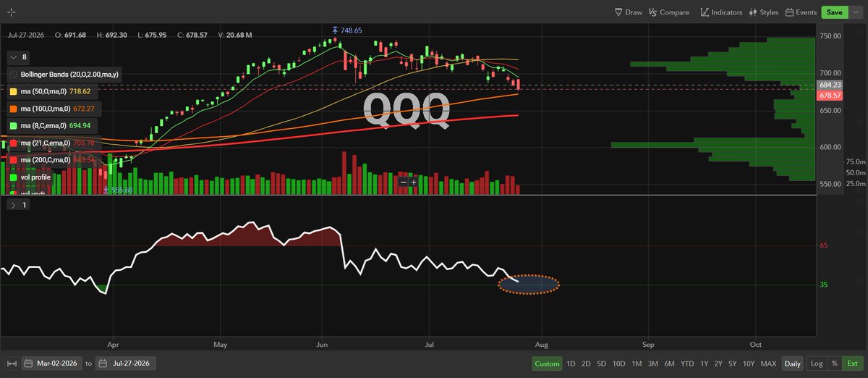
Task: Toggle Log scale option
Action: [x=816, y=364]
